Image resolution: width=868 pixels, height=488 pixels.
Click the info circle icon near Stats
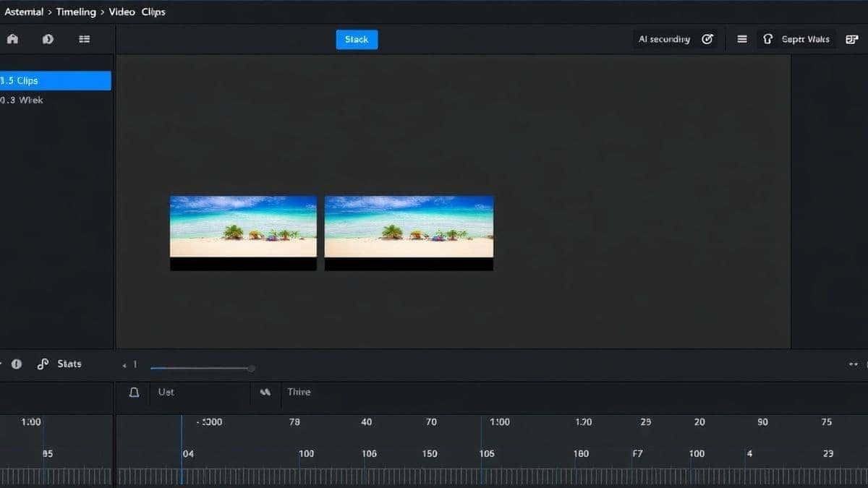point(17,364)
